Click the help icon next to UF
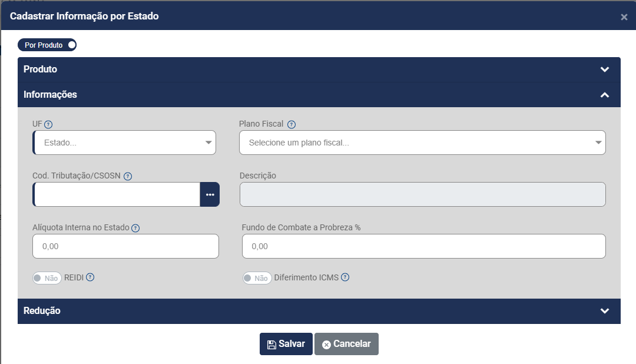The height and width of the screenshot is (364, 636). 49,124
